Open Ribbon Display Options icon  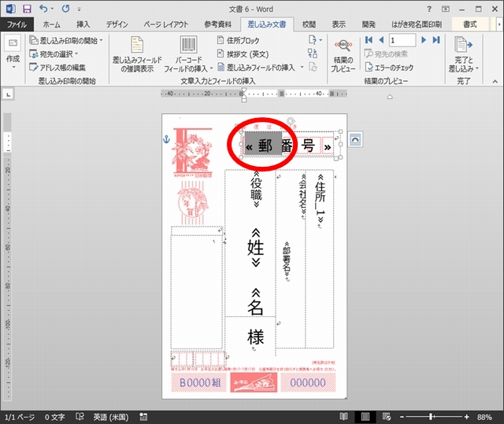[x=446, y=9]
